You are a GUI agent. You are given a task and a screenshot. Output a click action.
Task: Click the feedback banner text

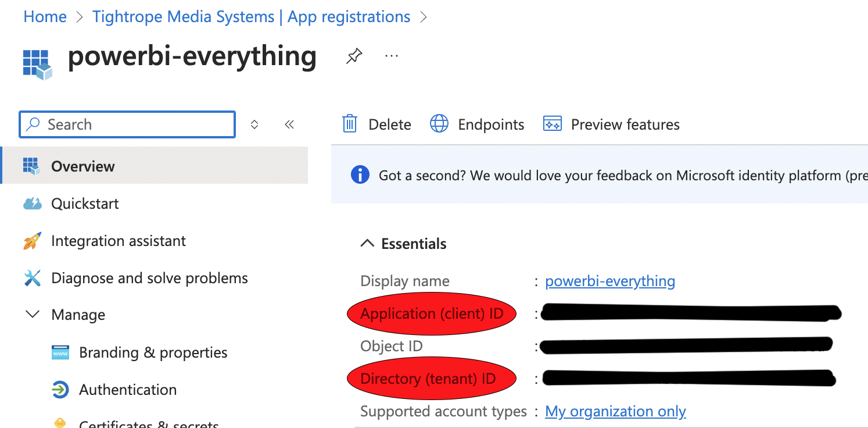pos(623,175)
